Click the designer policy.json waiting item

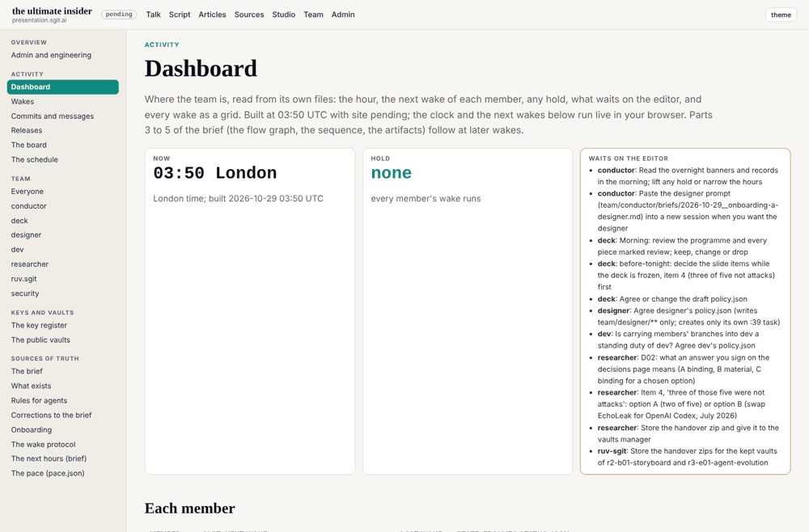click(688, 316)
